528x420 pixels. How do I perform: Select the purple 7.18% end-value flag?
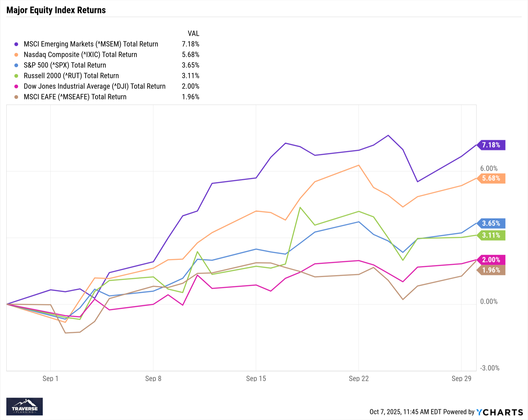pos(491,145)
